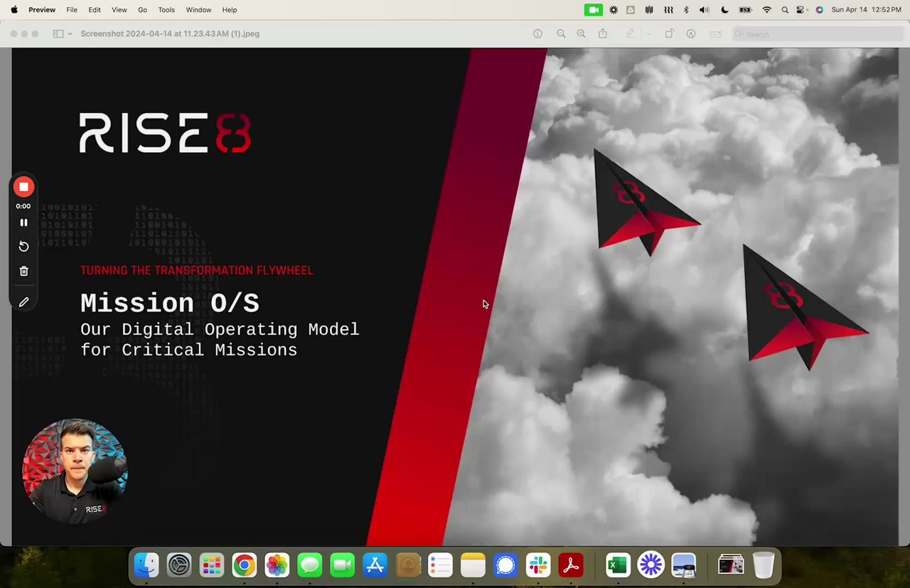Toggle the Preview sidebar panel button

pyautogui.click(x=58, y=34)
